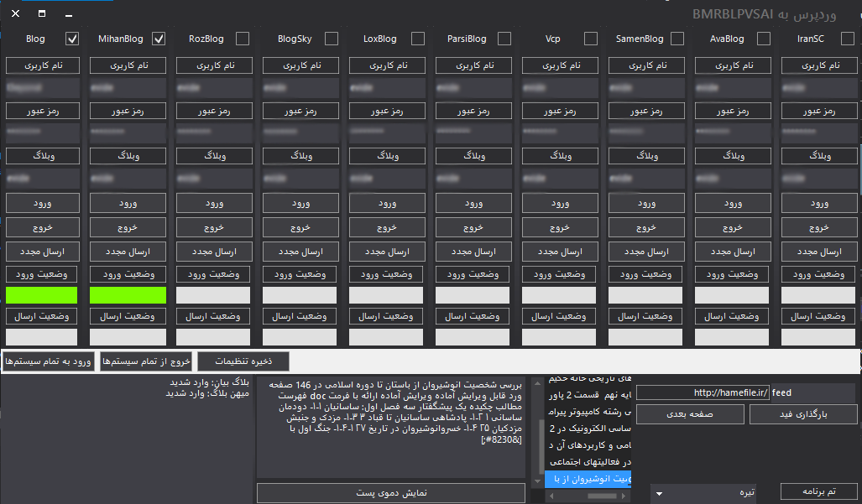Click Blog's send status bar
This screenshot has height=504, width=862.
(x=42, y=337)
